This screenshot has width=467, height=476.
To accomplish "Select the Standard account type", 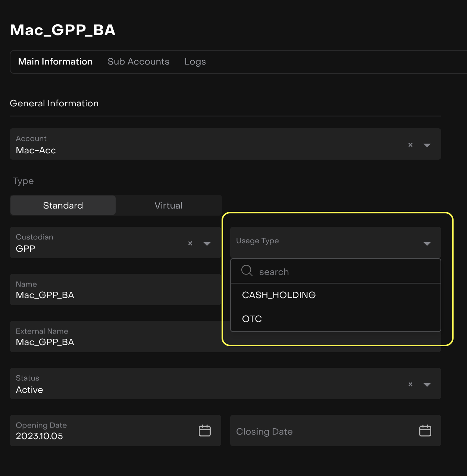I will [x=63, y=206].
